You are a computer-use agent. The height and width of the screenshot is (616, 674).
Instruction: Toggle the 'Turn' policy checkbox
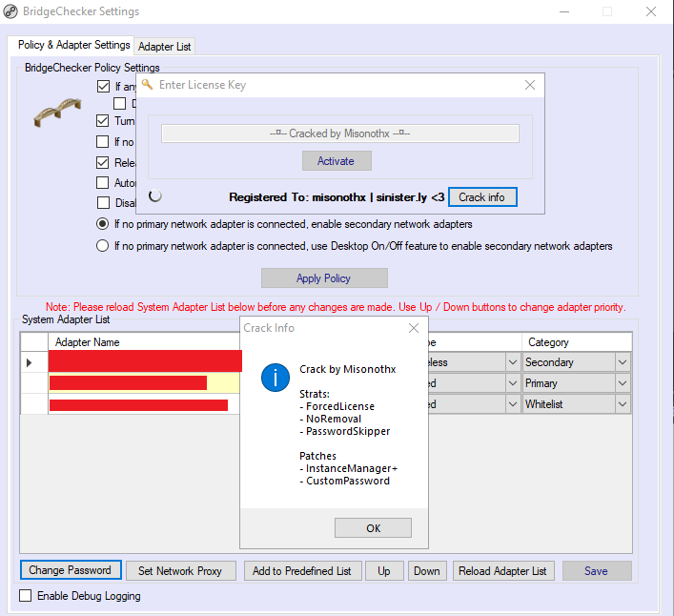pyautogui.click(x=102, y=121)
